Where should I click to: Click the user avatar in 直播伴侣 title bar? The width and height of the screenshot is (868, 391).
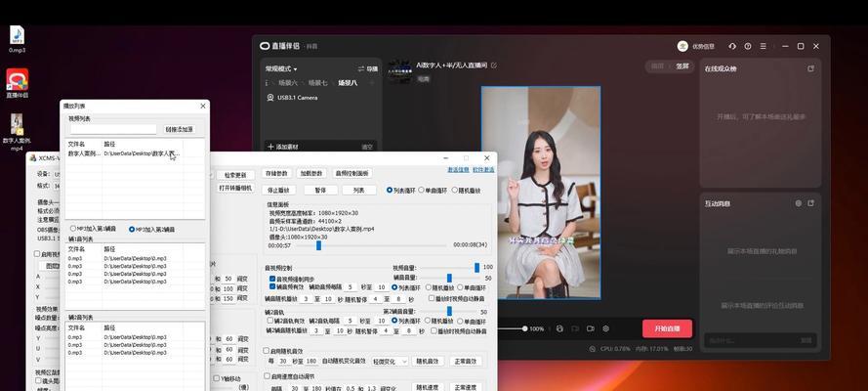[682, 47]
